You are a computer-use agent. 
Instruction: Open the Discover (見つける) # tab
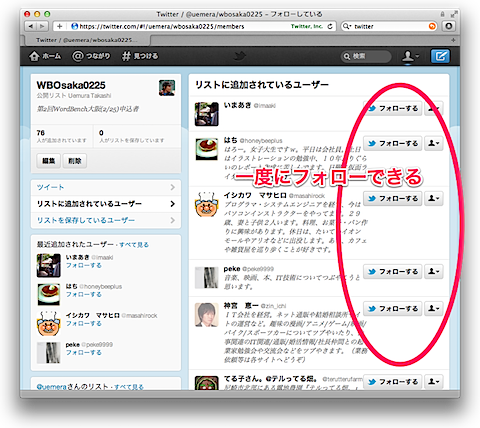tap(140, 56)
